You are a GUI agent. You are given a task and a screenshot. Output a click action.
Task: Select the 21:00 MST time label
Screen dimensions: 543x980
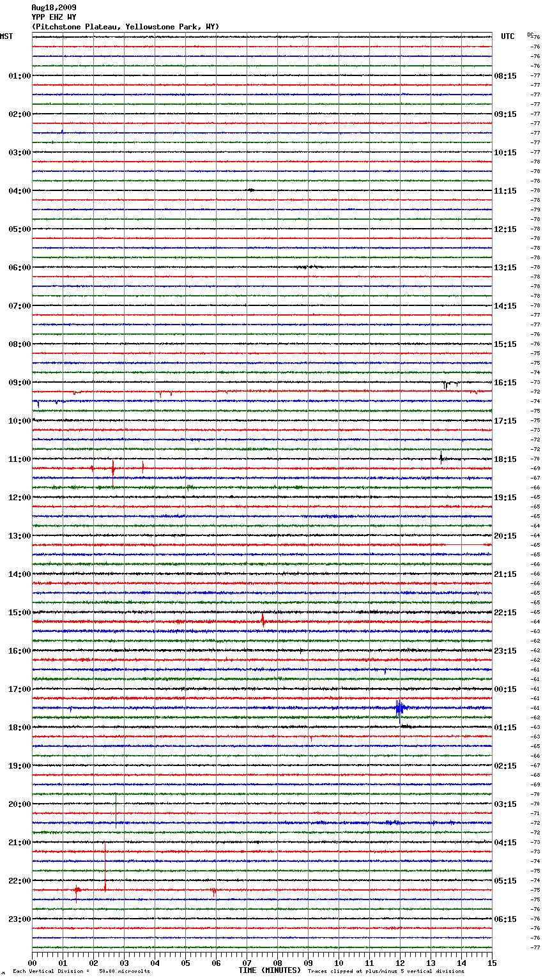[x=19, y=843]
